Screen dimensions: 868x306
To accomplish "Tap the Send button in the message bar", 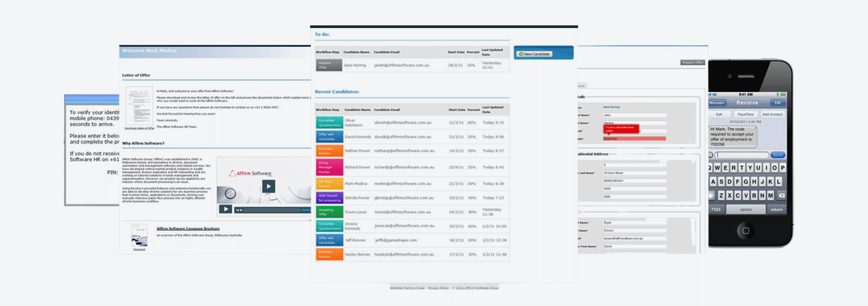I will [778, 155].
